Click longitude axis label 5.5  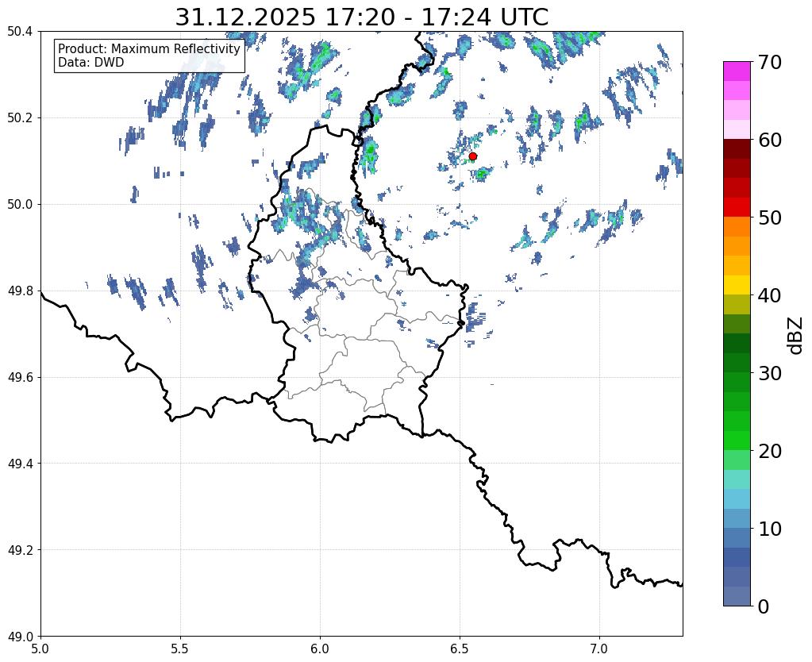coord(180,649)
